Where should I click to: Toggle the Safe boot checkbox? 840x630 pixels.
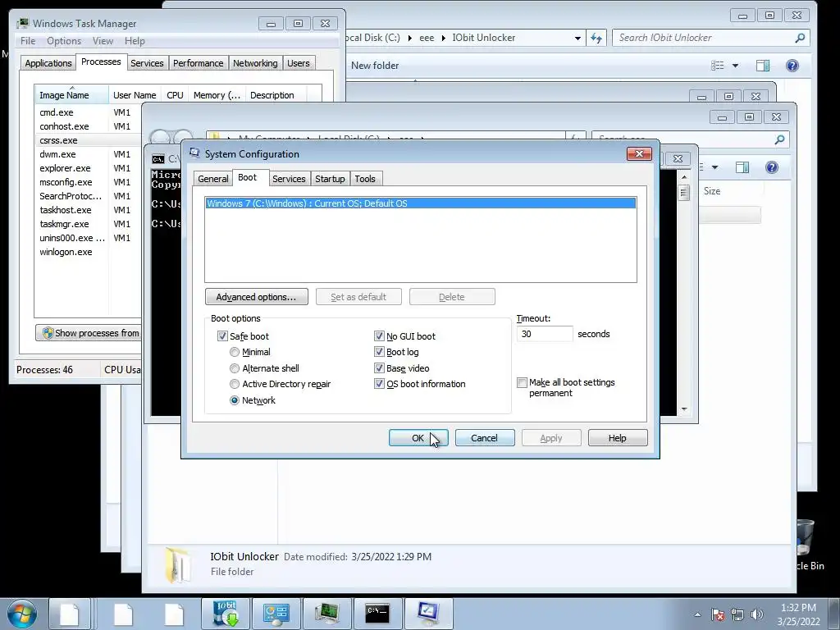(221, 336)
